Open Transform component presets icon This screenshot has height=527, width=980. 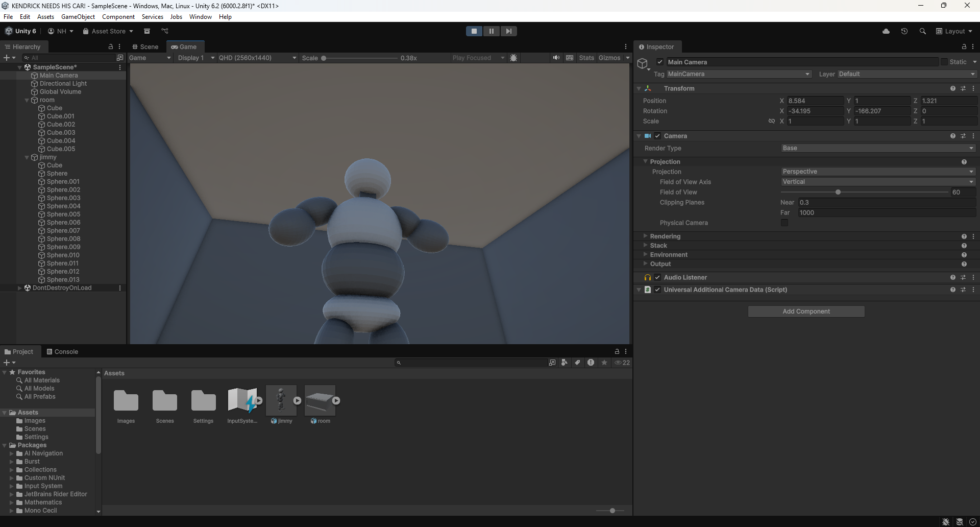[x=963, y=88]
